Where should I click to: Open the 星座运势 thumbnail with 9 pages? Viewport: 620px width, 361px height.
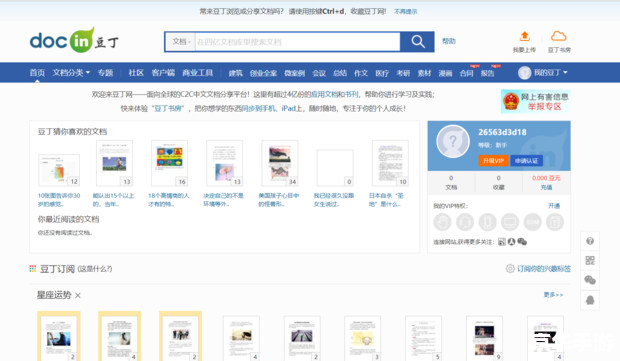coord(484,338)
